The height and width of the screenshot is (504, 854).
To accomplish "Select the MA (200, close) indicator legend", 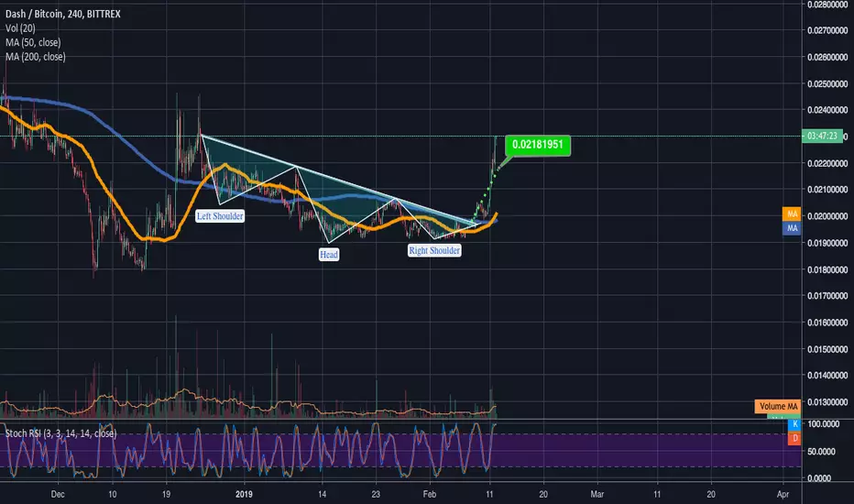I will [36, 56].
